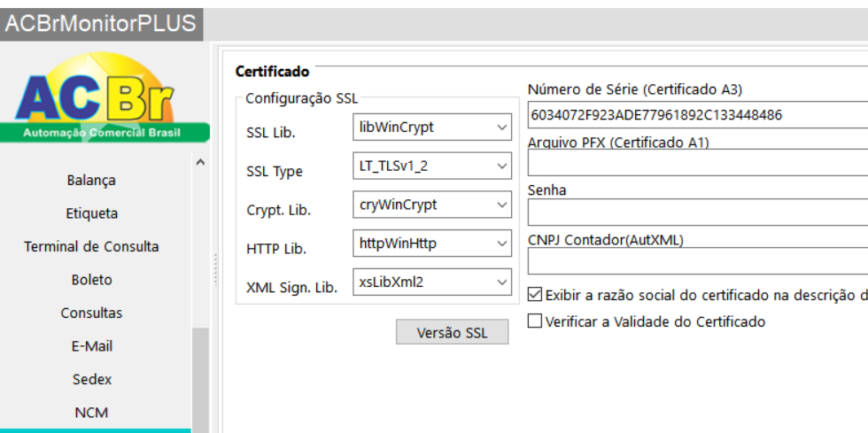This screenshot has width=868, height=433.
Task: Click the Número de Série input field
Action: coord(698,115)
